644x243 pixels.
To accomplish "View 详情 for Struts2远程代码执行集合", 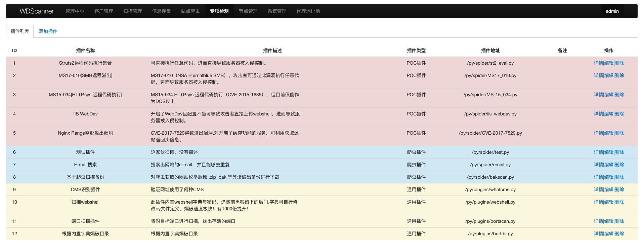I will 598,63.
